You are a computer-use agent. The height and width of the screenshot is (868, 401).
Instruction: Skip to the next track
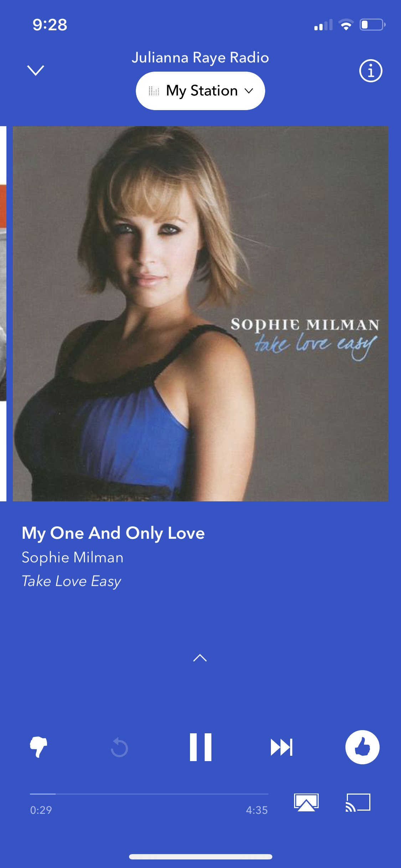(x=282, y=747)
